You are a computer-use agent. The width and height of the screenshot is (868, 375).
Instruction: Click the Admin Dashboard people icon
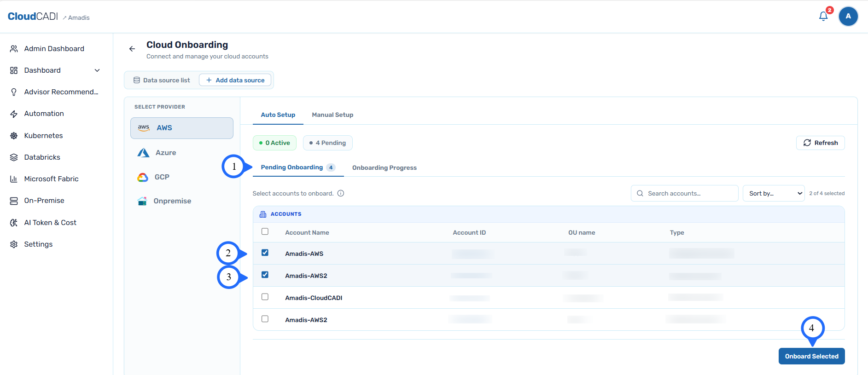(x=14, y=49)
